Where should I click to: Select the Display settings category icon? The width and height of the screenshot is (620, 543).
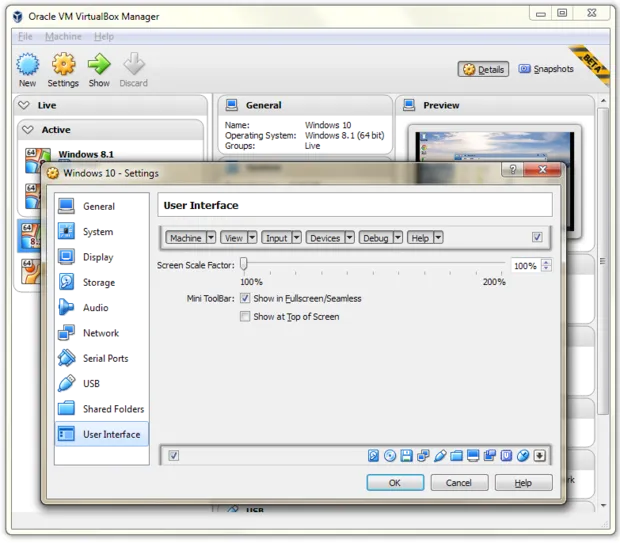[66, 257]
